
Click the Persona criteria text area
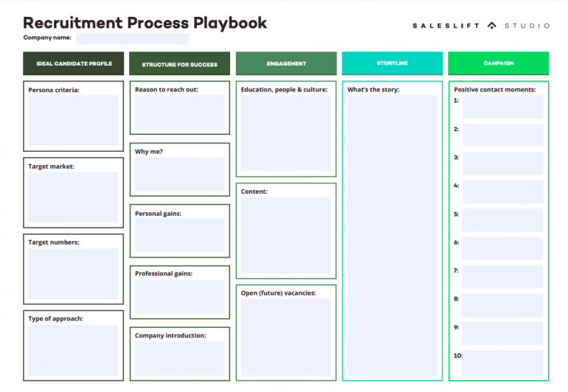pos(74,121)
